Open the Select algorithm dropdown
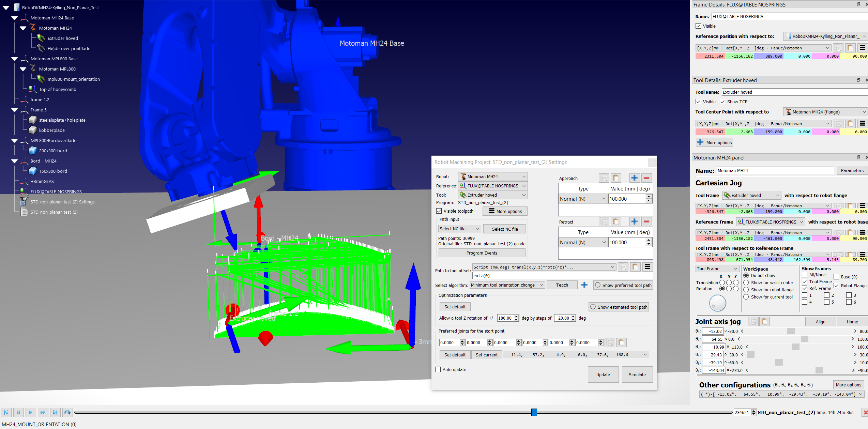Image resolution: width=868 pixels, height=429 pixels. point(507,285)
